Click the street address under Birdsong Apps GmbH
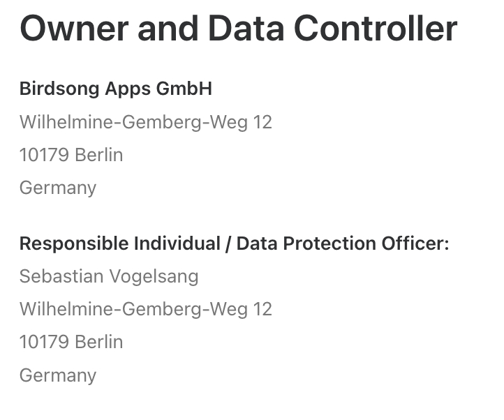 (x=146, y=122)
